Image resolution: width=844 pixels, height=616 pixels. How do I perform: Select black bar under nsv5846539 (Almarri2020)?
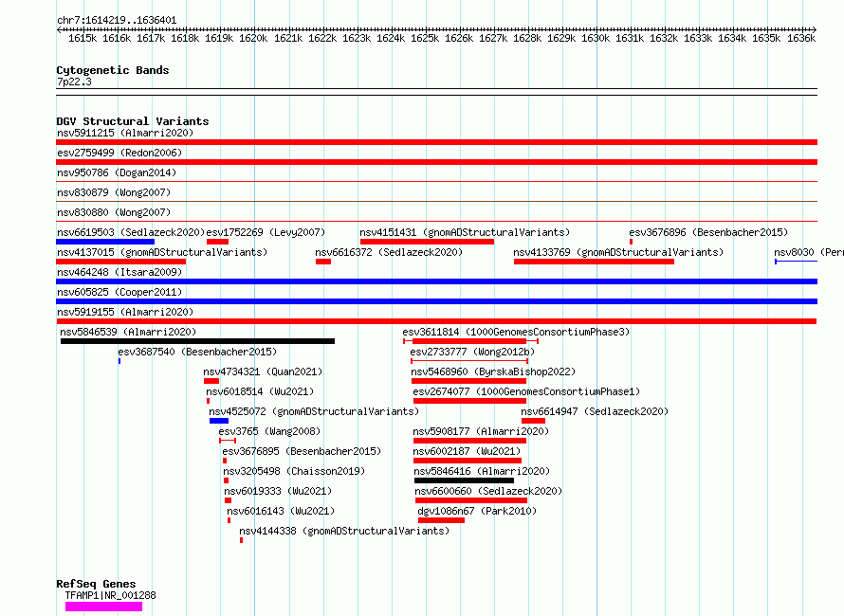point(197,341)
